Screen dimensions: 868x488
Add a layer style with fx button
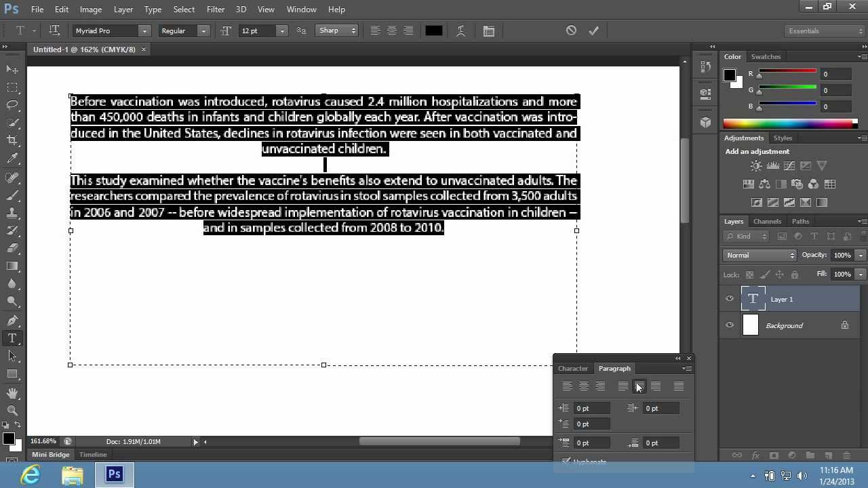coord(755,455)
